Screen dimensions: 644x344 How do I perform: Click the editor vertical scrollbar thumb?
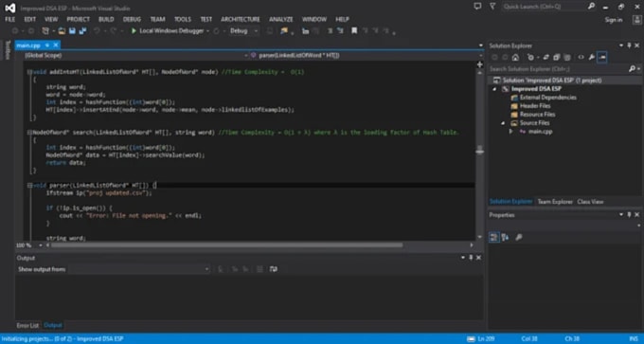point(479,151)
